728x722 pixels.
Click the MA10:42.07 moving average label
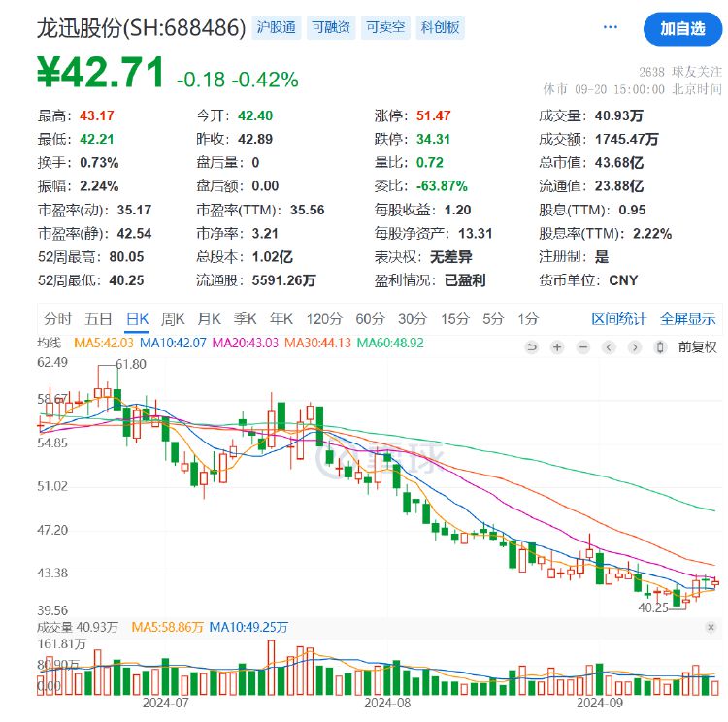tap(173, 344)
